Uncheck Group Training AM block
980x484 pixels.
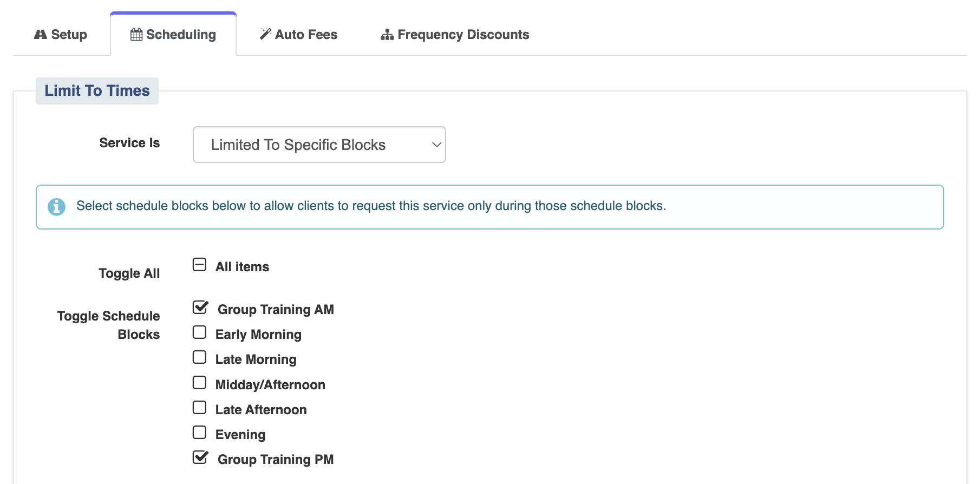(x=200, y=308)
